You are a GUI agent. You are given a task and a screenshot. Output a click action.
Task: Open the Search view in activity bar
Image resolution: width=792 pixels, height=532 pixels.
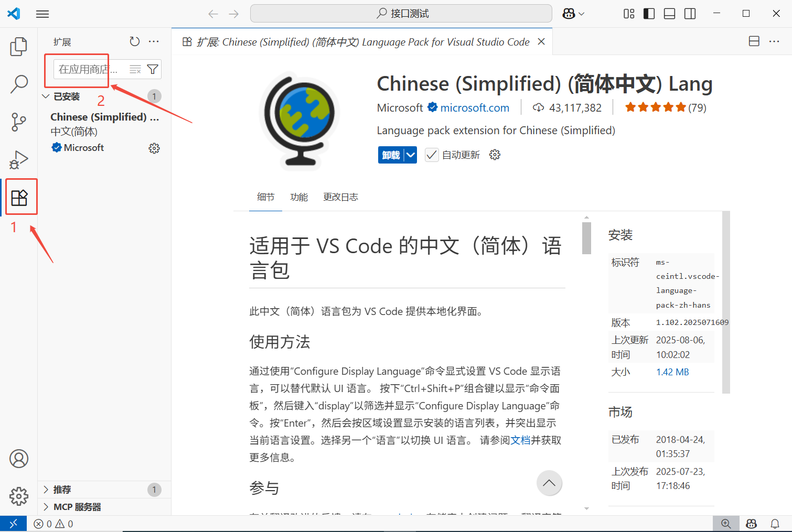tap(19, 84)
